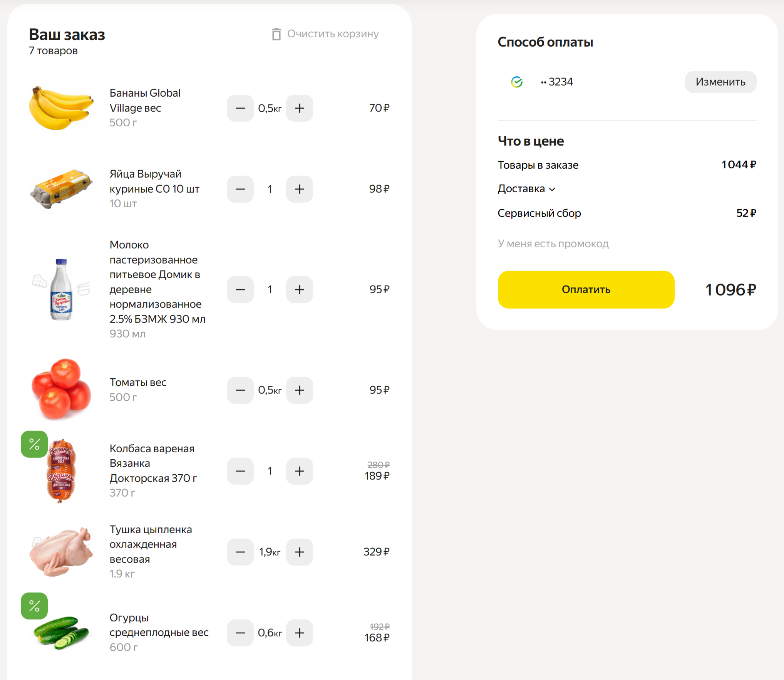Click the yellow Оплатить button
The height and width of the screenshot is (680, 784).
click(586, 290)
